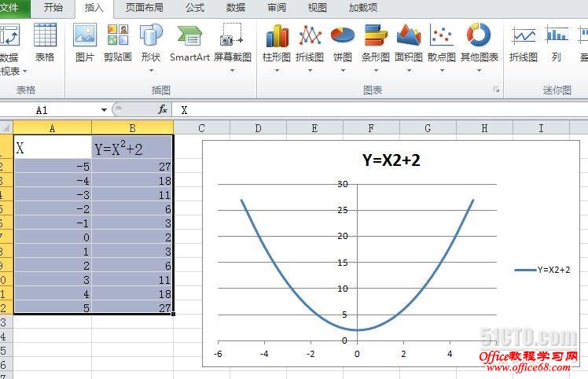The height and width of the screenshot is (379, 588).
Task: Expand the Screenshot dropdown arrow
Action: pos(232,70)
